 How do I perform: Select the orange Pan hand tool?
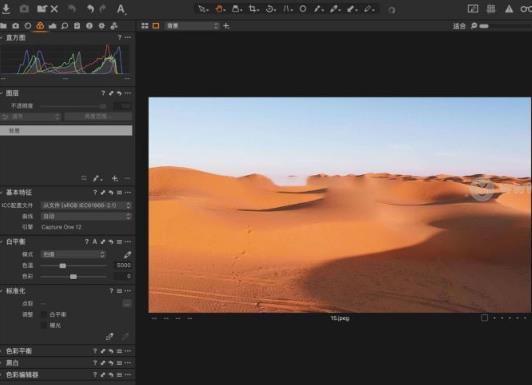click(220, 9)
